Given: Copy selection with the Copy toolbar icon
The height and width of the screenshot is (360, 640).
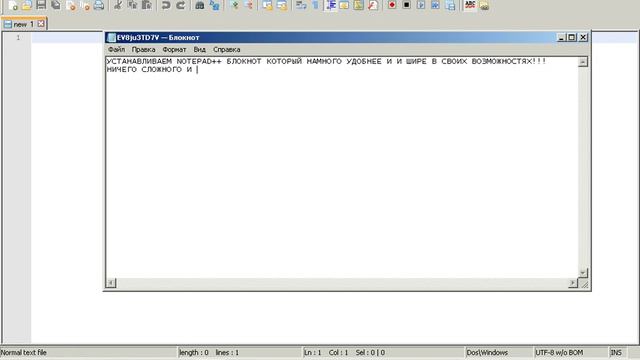Looking at the screenshot, I should [x=132, y=5].
